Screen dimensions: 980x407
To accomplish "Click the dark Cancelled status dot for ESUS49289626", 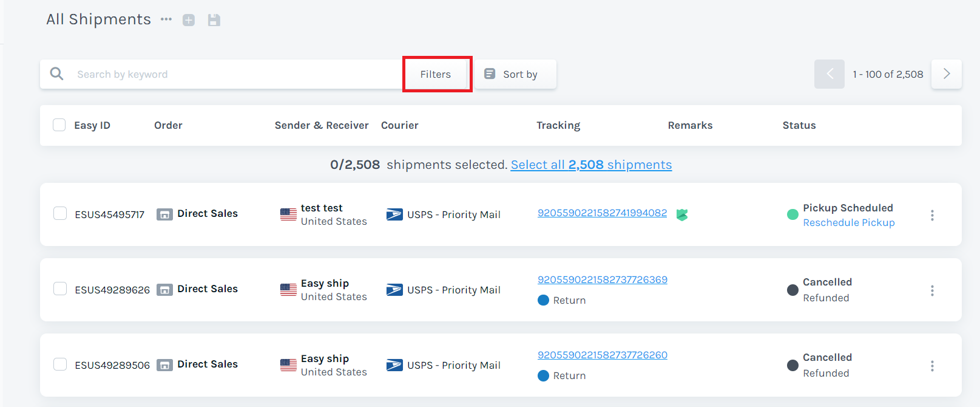I will pyautogui.click(x=792, y=290).
